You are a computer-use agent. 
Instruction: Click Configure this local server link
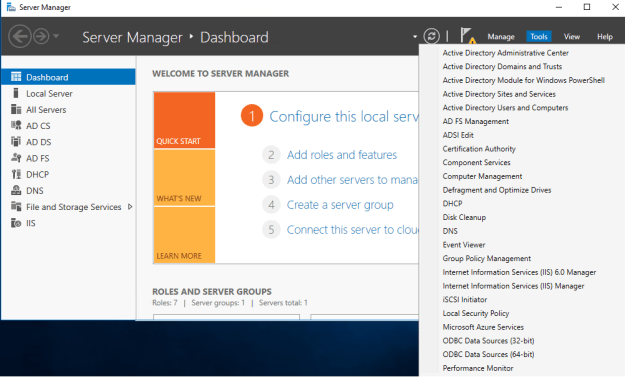(344, 116)
